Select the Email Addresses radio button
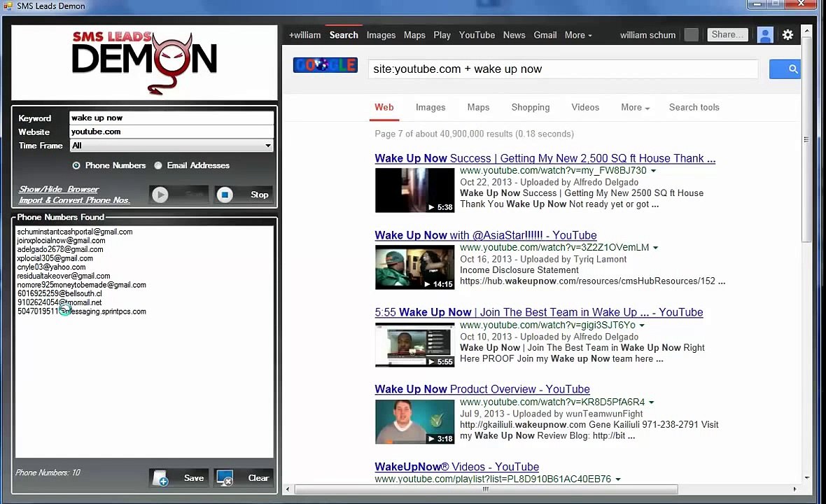Viewport: 826px width, 504px height. tap(158, 165)
